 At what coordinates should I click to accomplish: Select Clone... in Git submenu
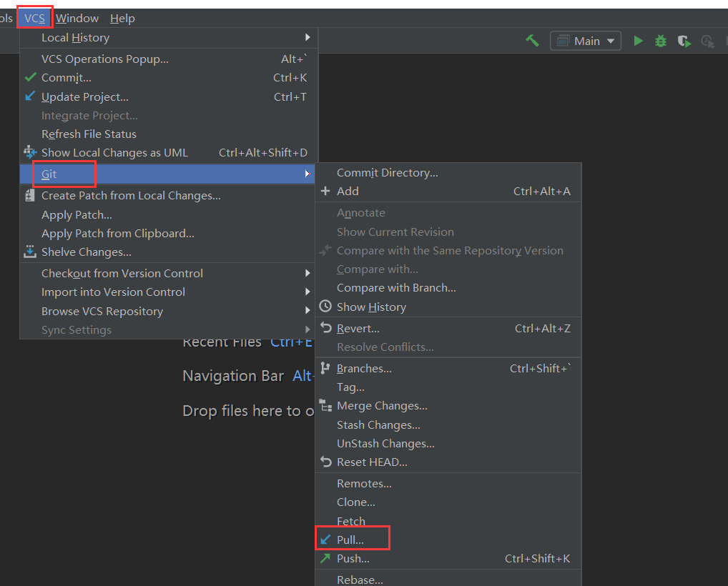point(448,502)
